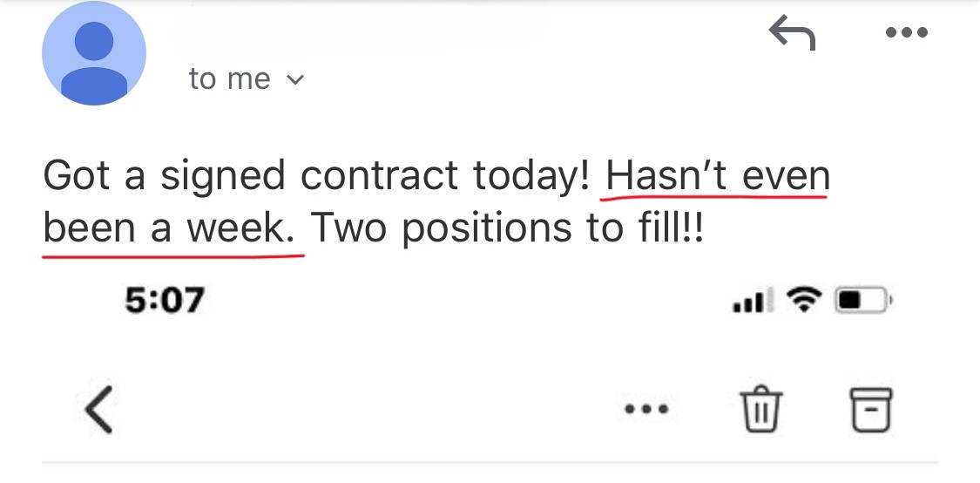This screenshot has height=483, width=980.
Task: Click the underlined "been a week." text
Action: (174, 228)
